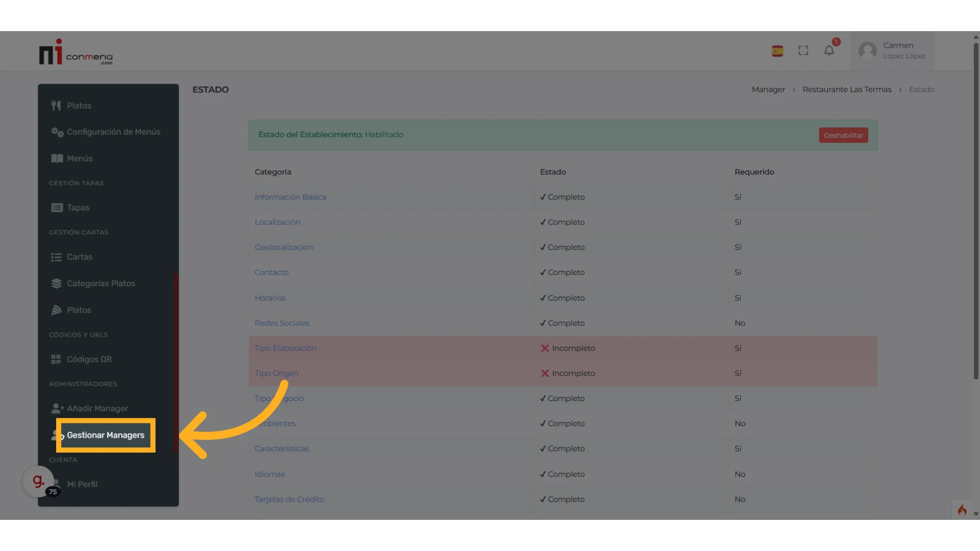Open the Tipo Origen link
Screen dimensions: 980x551
point(276,373)
